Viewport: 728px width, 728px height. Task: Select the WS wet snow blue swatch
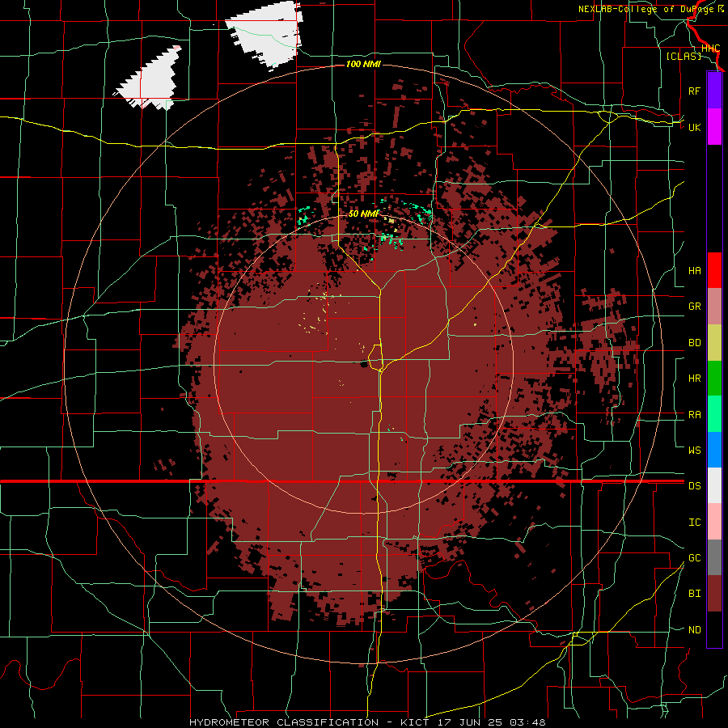(x=714, y=450)
